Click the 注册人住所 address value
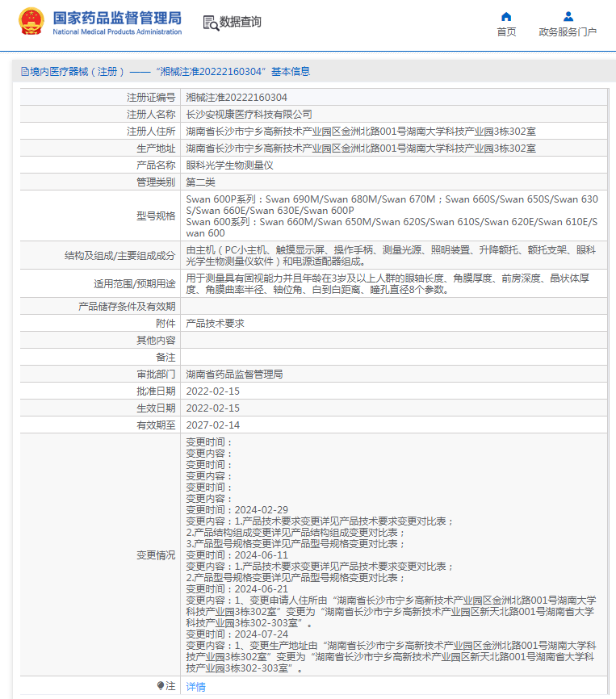The image size is (616, 699). (x=361, y=131)
